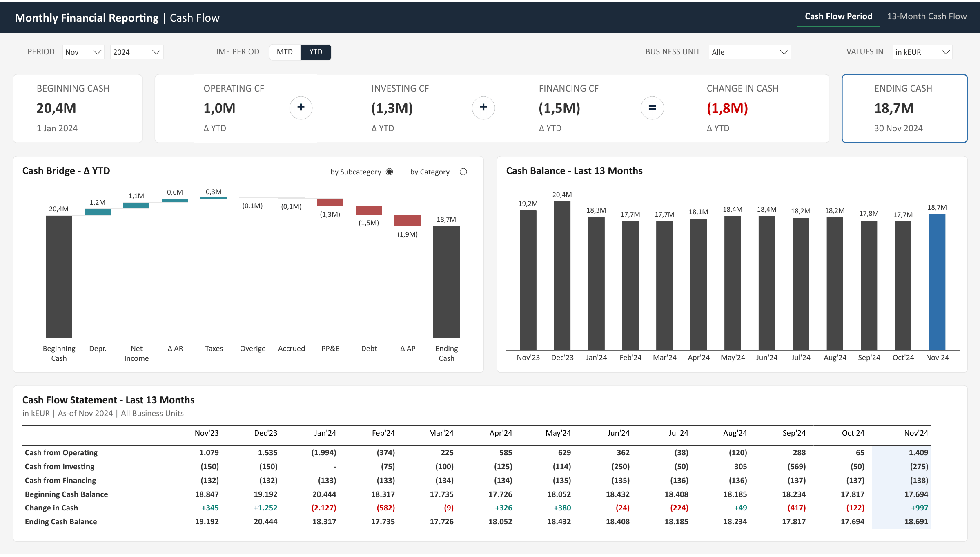
Task: Click the Cash from Financing row label
Action: 60,481
